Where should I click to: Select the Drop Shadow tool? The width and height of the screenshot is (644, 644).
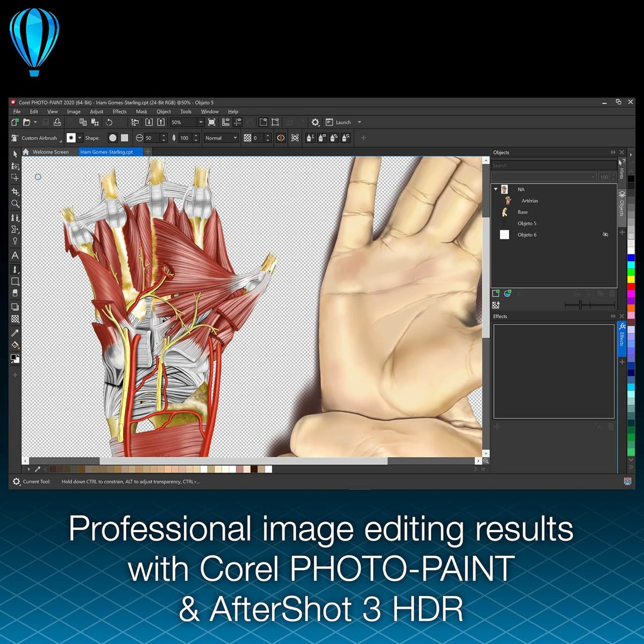pos(15,307)
